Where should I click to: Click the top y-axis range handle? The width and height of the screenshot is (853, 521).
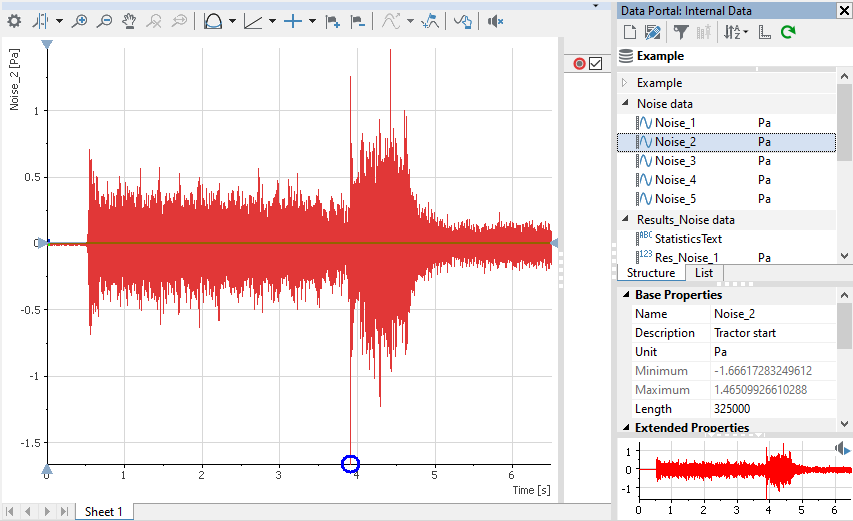(47, 45)
